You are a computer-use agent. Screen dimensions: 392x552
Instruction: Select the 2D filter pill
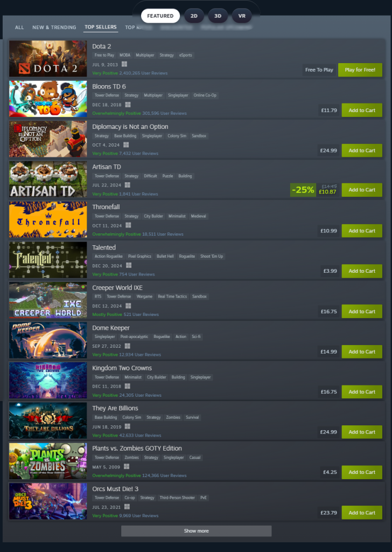point(194,16)
